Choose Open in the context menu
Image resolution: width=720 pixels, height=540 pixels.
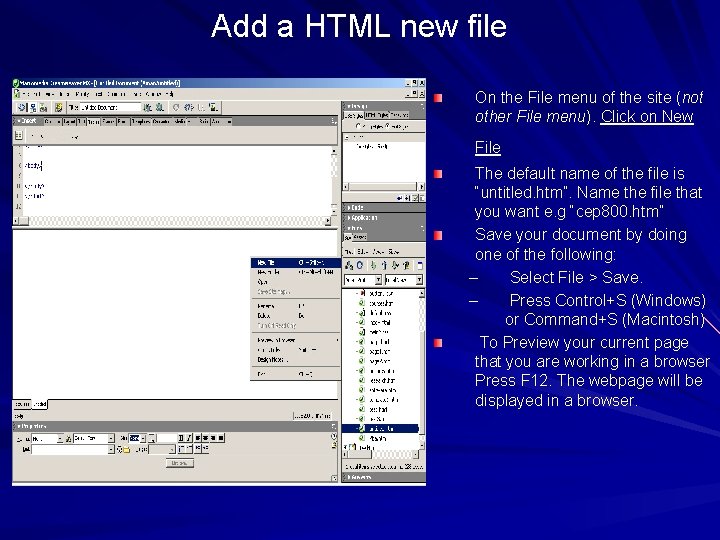click(x=295, y=282)
